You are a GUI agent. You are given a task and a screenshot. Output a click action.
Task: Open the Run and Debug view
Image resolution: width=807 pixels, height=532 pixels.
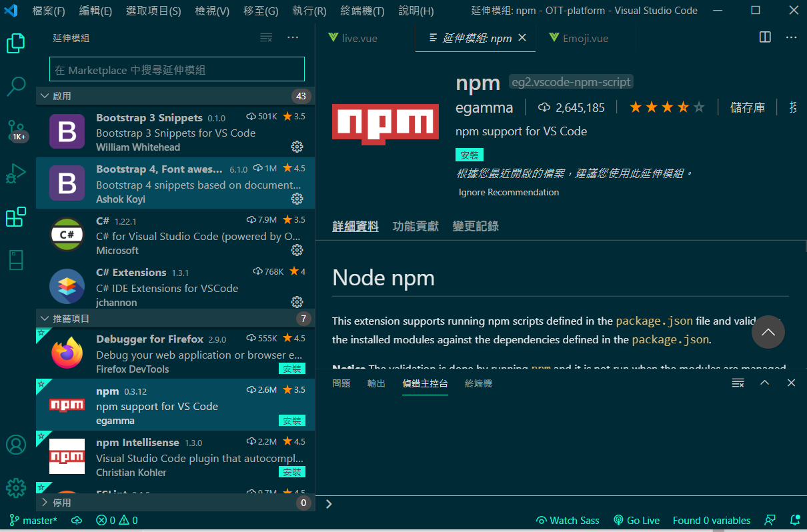(x=16, y=173)
